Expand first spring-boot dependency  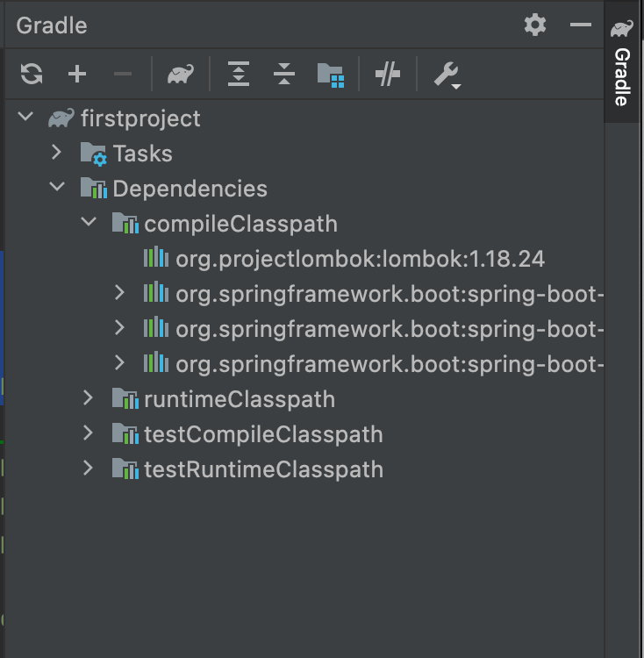point(119,292)
